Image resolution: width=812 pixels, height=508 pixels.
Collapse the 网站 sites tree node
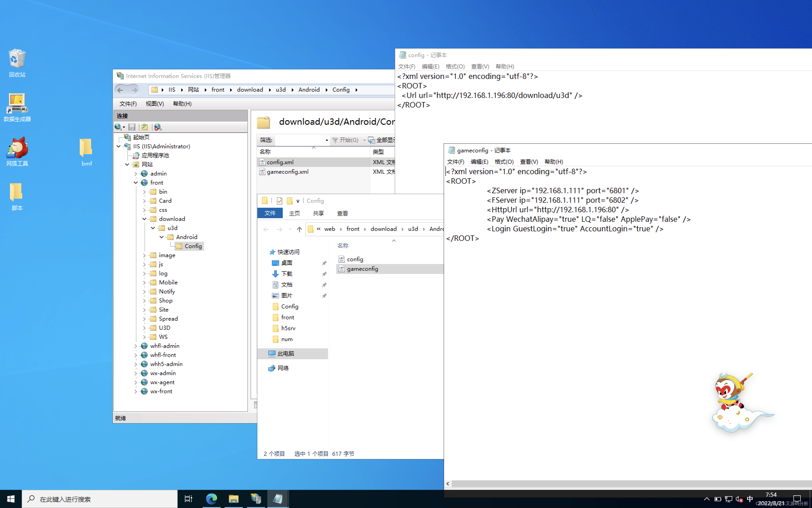pyautogui.click(x=127, y=164)
